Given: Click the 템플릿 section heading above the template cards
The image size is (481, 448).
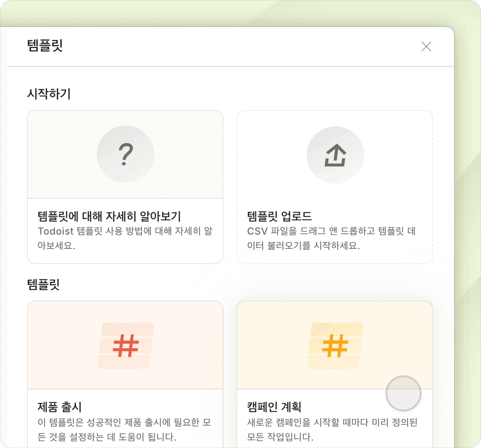Looking at the screenshot, I should pos(44,284).
